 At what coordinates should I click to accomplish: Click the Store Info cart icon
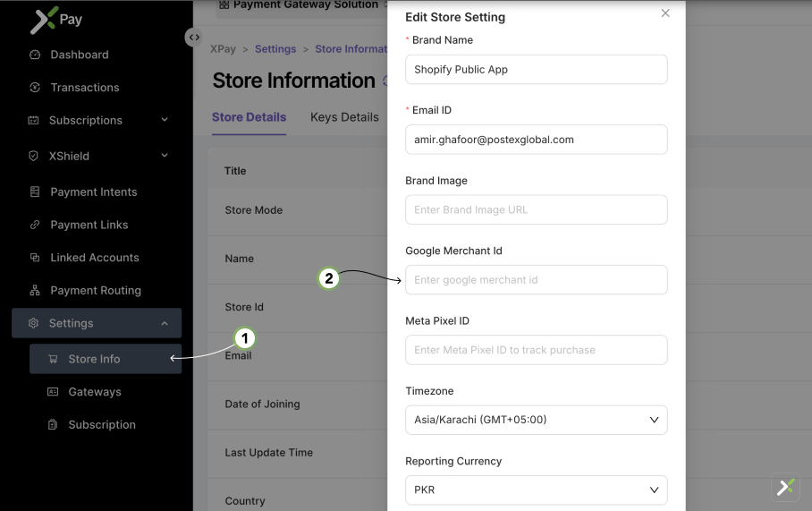coord(53,359)
